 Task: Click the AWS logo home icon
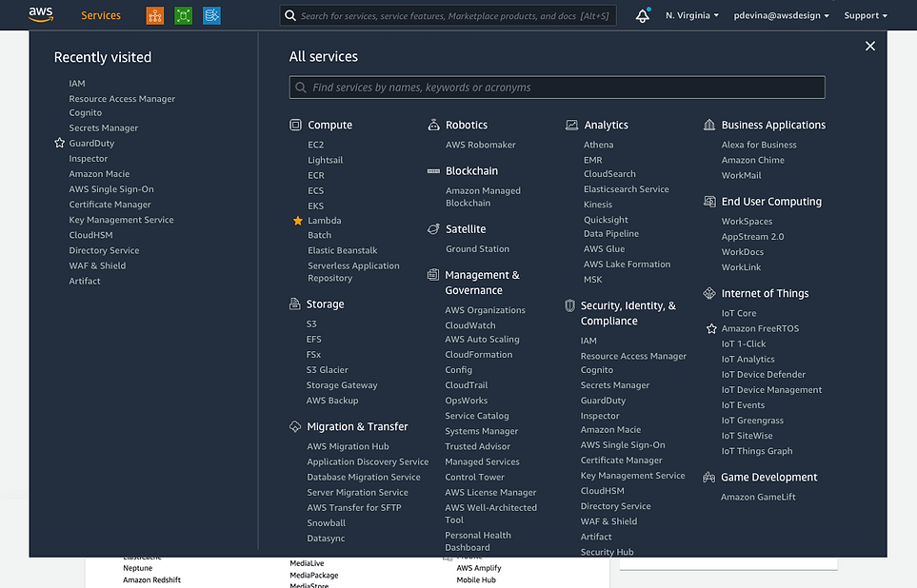coord(41,14)
